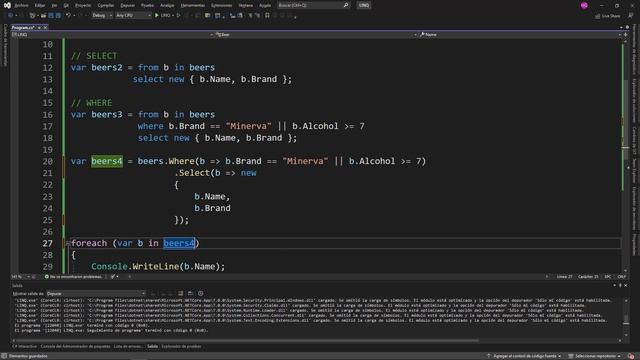Click the Visual Studio logo icon
This screenshot has height=360, width=640.
click(x=7, y=5)
